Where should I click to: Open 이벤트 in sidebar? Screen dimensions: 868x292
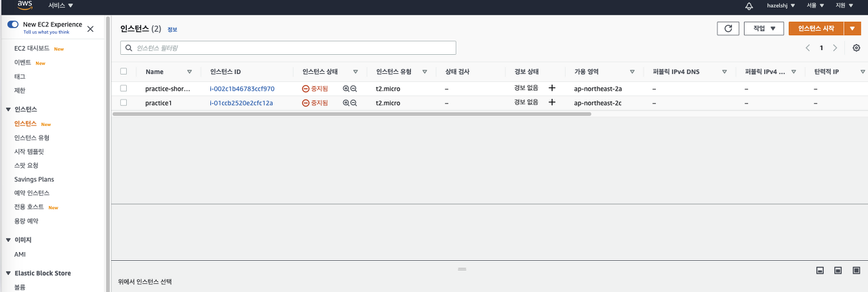[x=22, y=63]
